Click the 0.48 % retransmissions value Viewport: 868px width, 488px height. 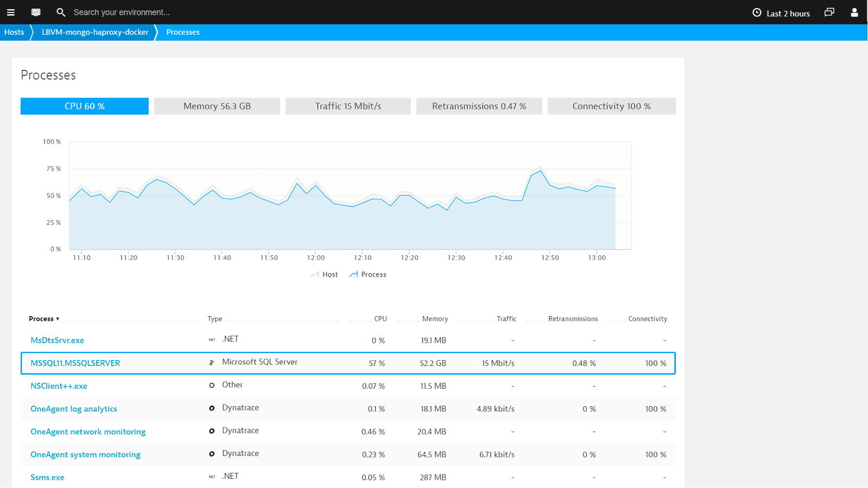584,363
